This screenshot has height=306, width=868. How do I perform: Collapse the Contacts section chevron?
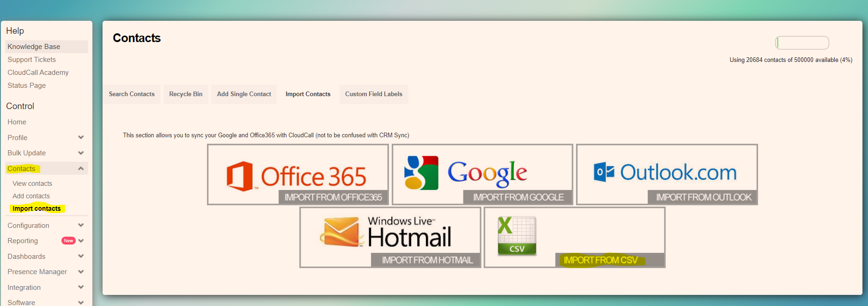click(x=81, y=169)
